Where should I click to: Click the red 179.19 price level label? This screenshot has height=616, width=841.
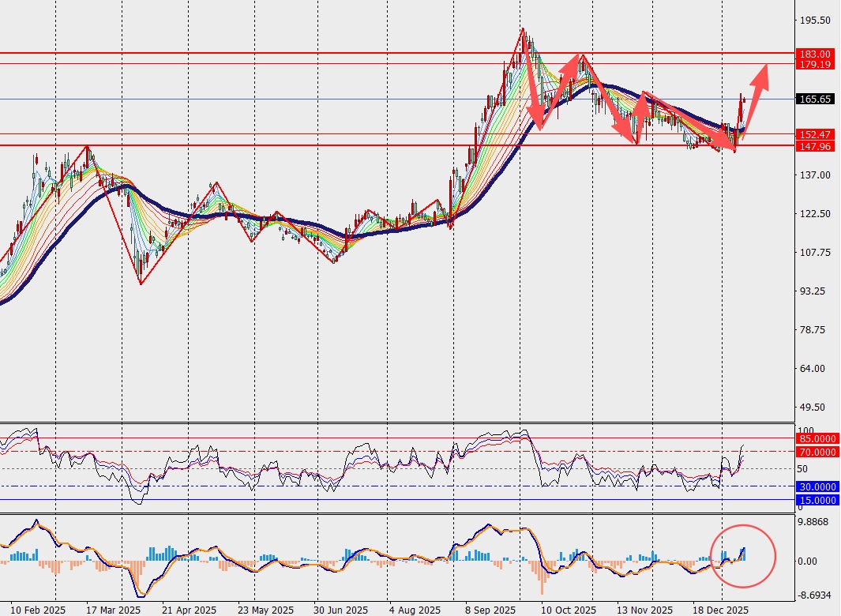[x=814, y=64]
